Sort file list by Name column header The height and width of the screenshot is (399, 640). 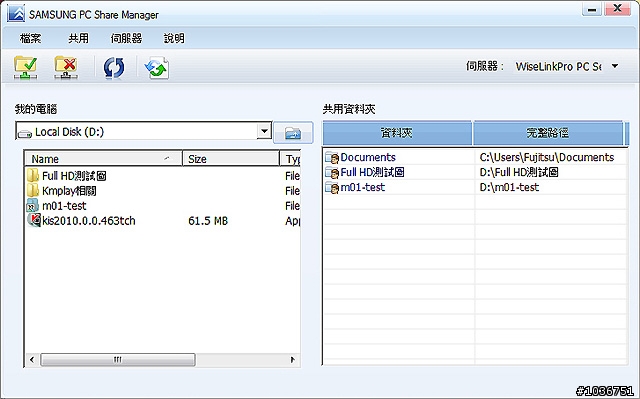[104, 159]
